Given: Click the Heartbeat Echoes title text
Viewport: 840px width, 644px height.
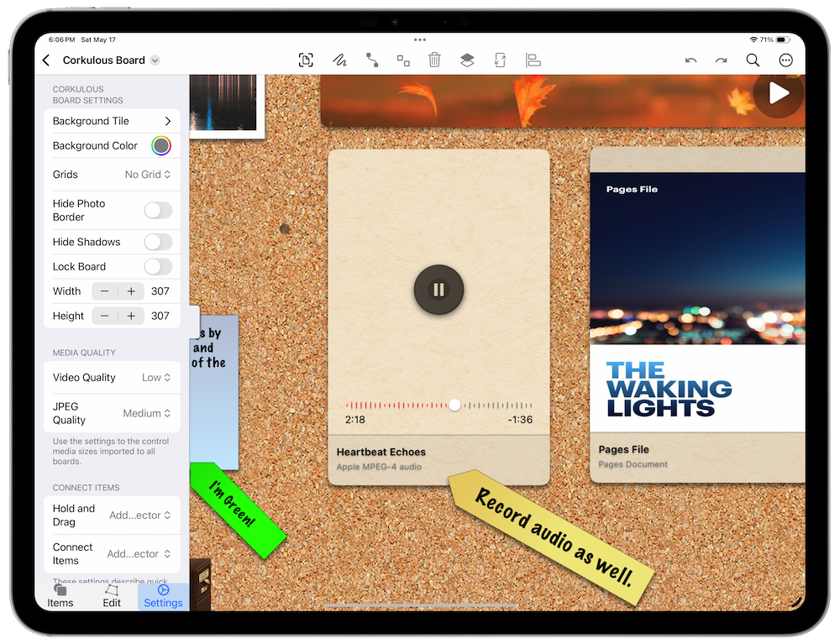Looking at the screenshot, I should [x=381, y=452].
